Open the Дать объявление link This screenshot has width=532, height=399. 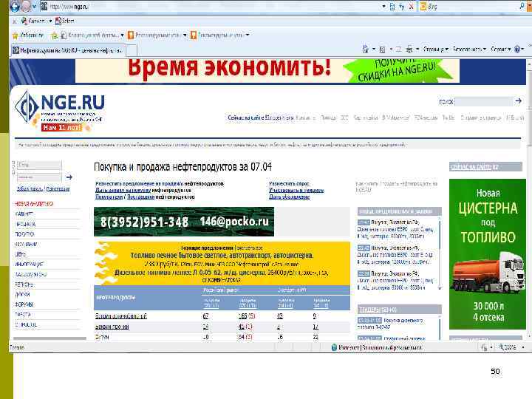pyautogui.click(x=290, y=197)
